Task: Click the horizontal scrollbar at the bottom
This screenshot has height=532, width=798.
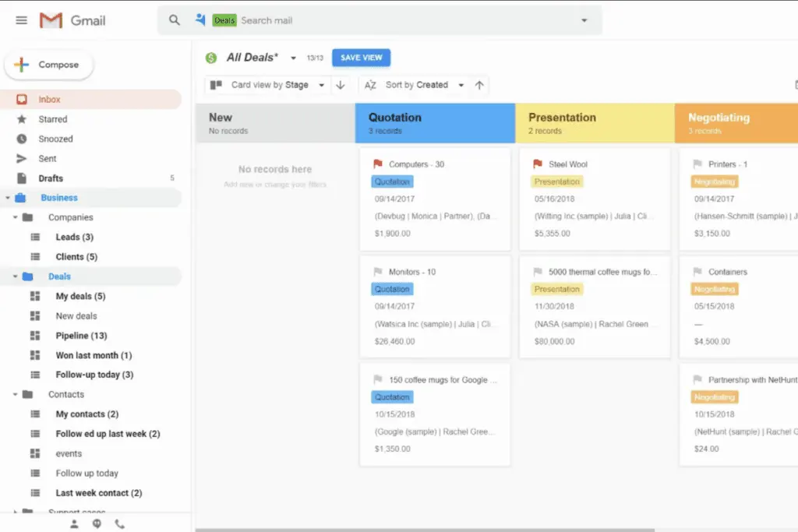Action: point(425,530)
